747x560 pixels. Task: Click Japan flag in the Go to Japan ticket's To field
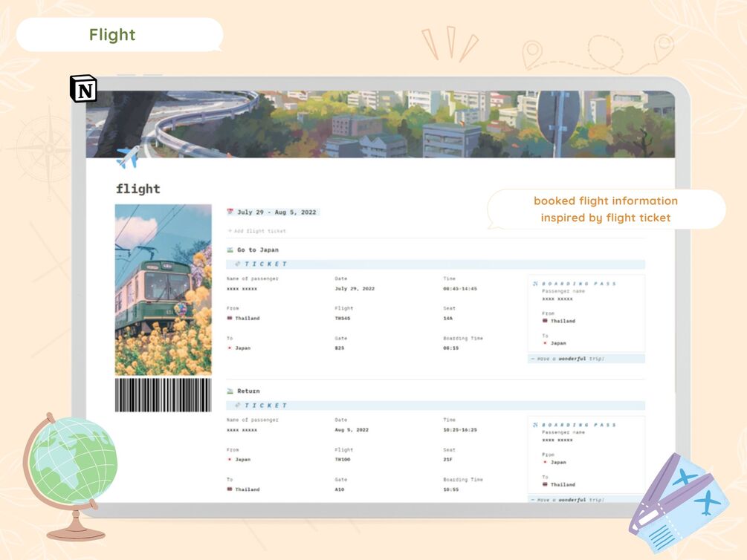click(x=230, y=348)
